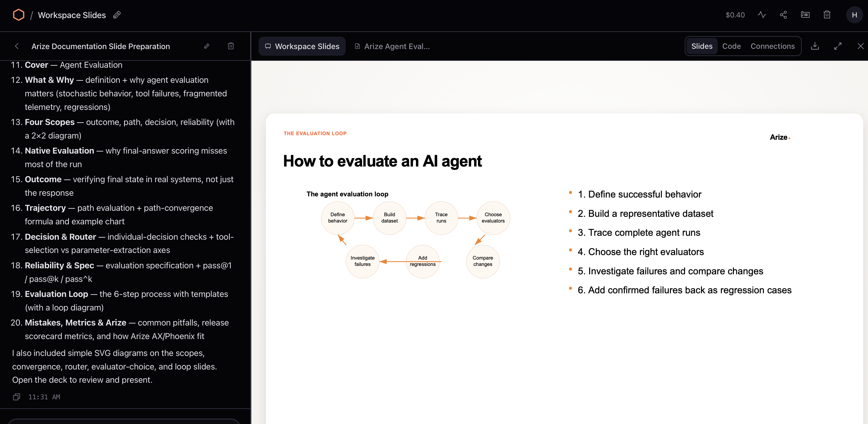Delete the chat using the trash icon beside its title
868x424 pixels.
tap(231, 46)
